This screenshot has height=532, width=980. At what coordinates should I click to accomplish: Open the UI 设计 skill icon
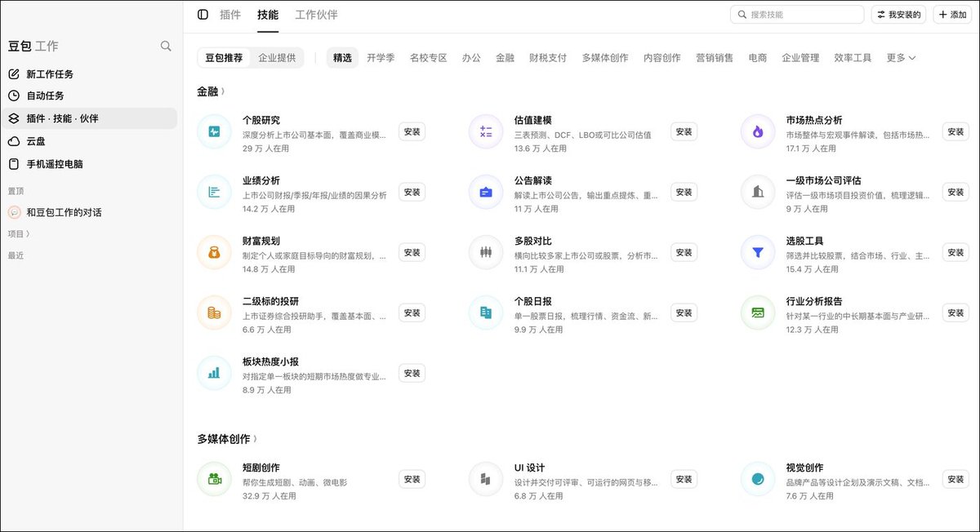point(486,479)
